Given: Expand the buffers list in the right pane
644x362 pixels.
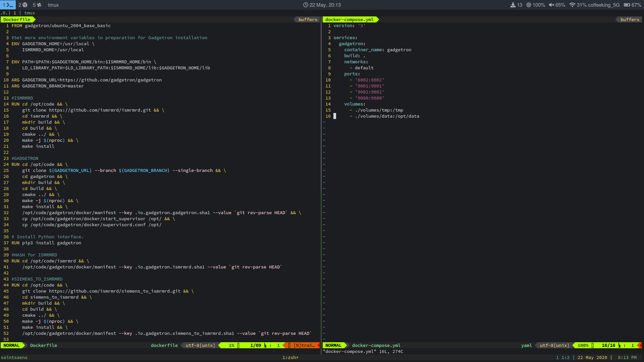Looking at the screenshot, I should tap(629, 19).
